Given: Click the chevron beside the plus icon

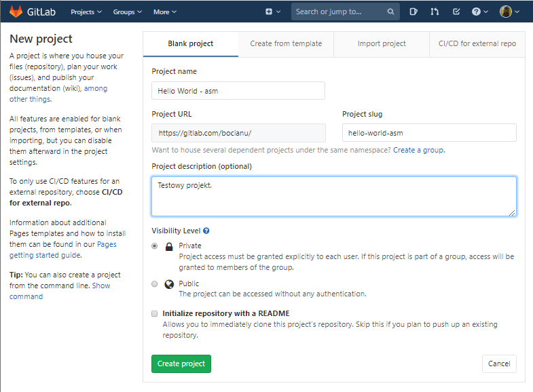Looking at the screenshot, I should [278, 12].
